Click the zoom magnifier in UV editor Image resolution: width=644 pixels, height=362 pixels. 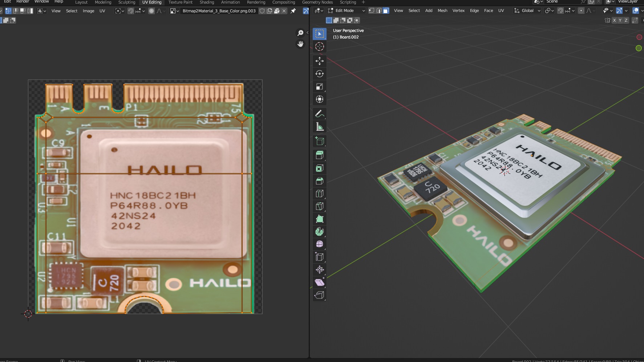[300, 33]
